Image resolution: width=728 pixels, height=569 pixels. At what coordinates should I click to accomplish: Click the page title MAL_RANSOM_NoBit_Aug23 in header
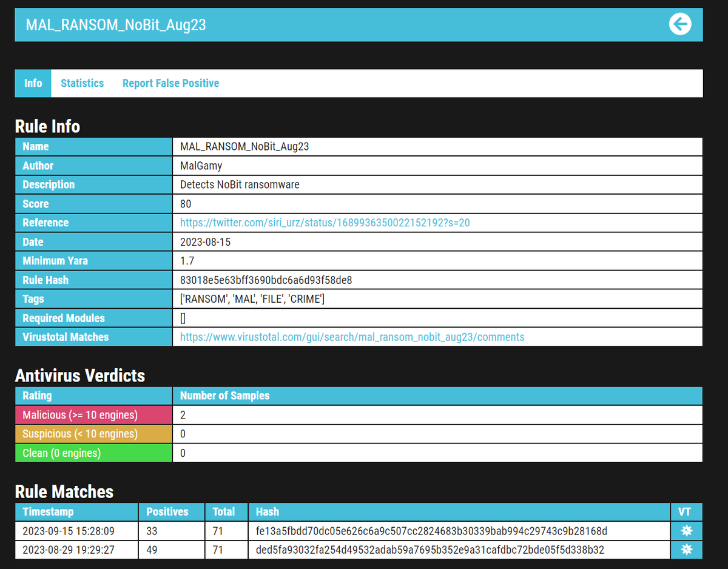(x=116, y=25)
